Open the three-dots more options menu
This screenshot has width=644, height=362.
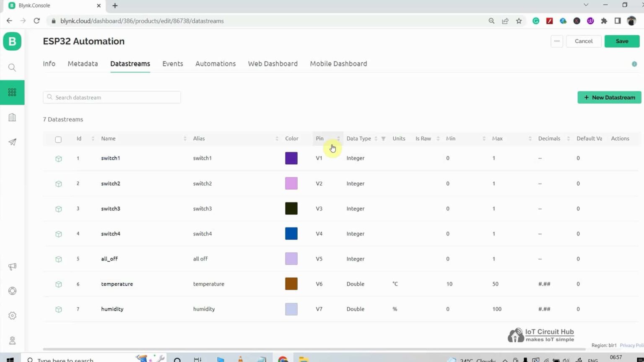[x=556, y=41]
